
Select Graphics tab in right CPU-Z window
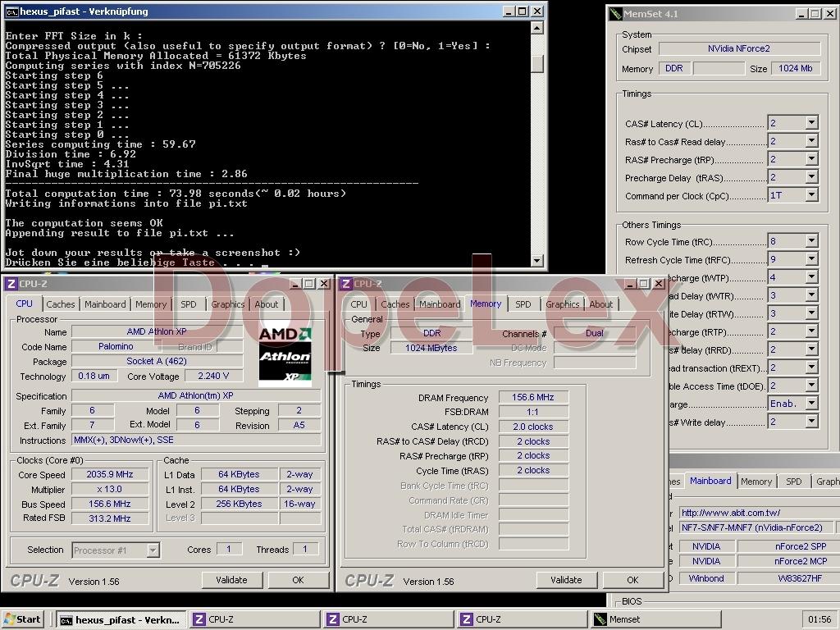[x=563, y=304]
